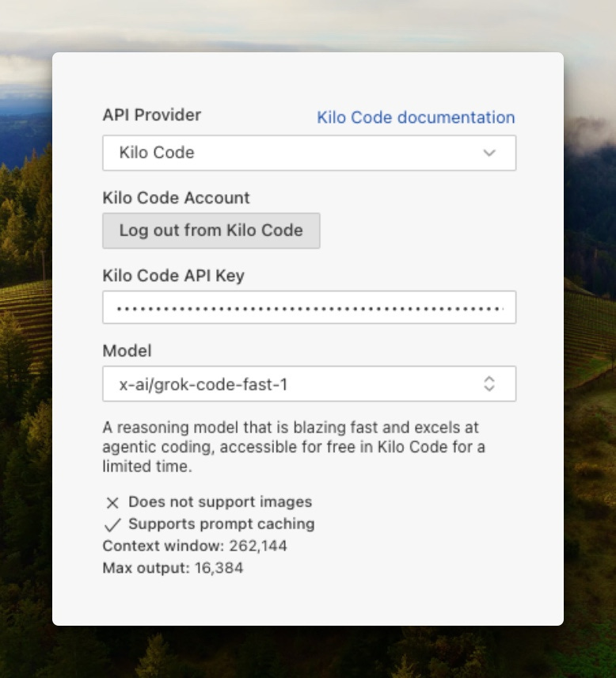Click the "Kilo Code Account" heading
This screenshot has height=678, width=616.
(x=176, y=198)
